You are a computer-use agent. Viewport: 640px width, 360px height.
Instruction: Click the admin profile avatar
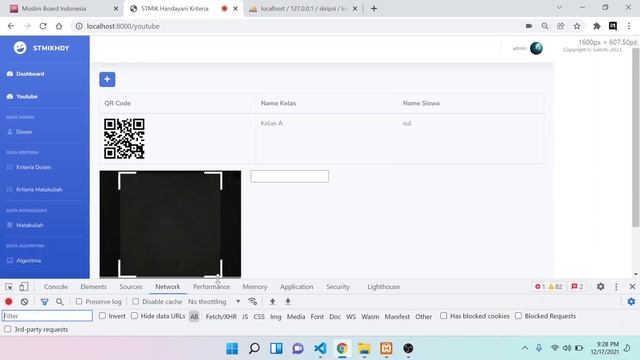pyautogui.click(x=536, y=48)
